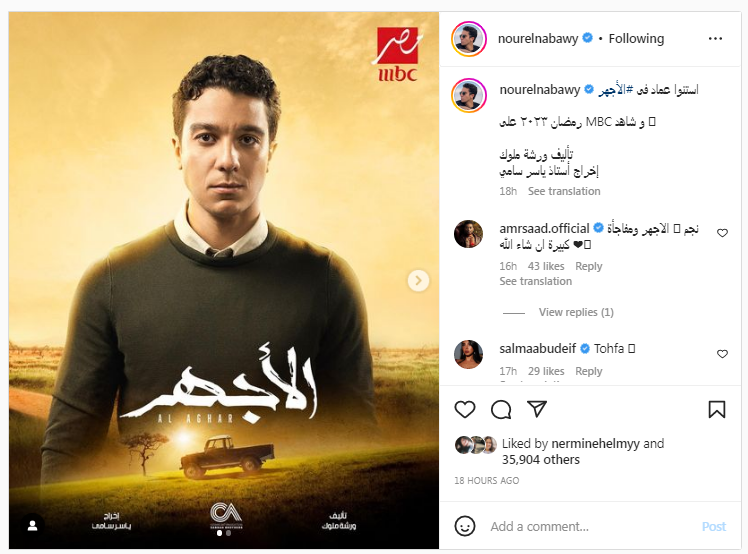Click Add a comment field
The height and width of the screenshot is (554, 748).
pos(592,526)
